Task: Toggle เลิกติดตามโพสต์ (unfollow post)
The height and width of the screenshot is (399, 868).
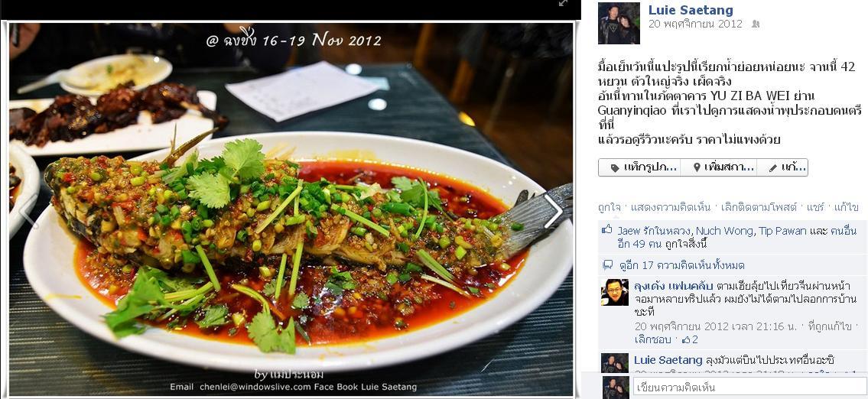Action: click(757, 207)
